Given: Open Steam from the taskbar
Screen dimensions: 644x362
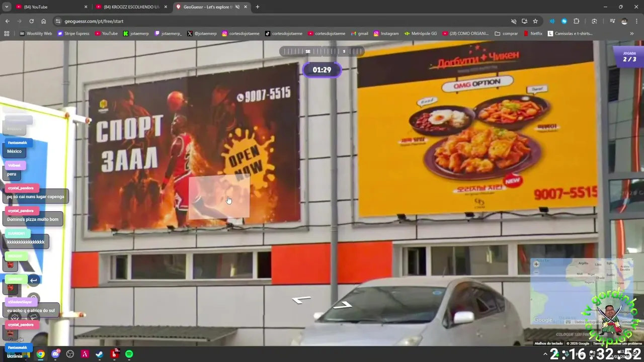Looking at the screenshot, I should (100, 354).
